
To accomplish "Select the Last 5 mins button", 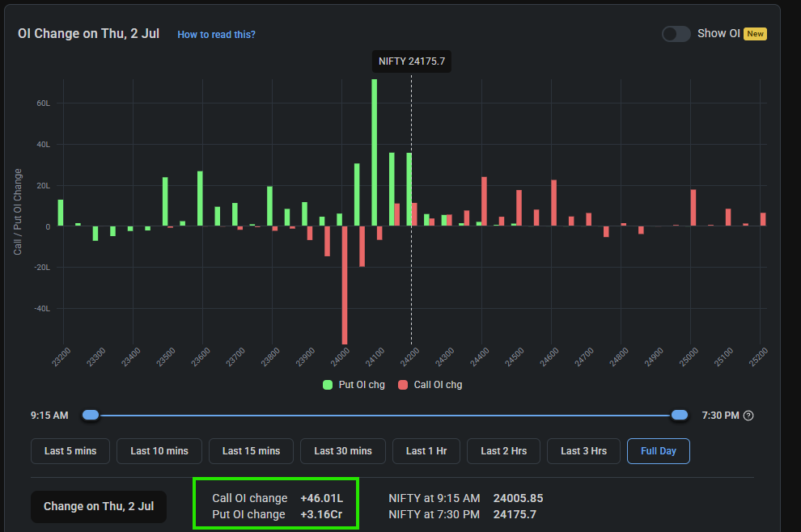I will click(x=70, y=451).
